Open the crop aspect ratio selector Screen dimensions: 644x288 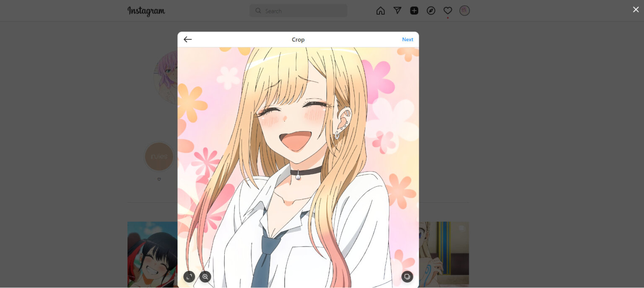(189, 276)
